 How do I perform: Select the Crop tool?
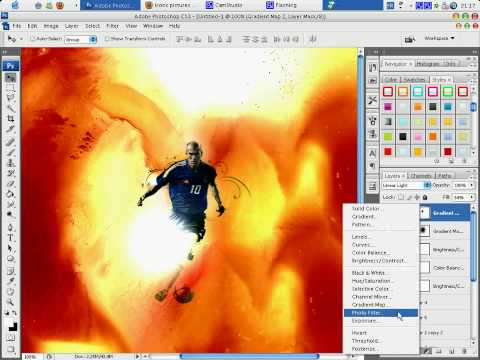[x=11, y=119]
